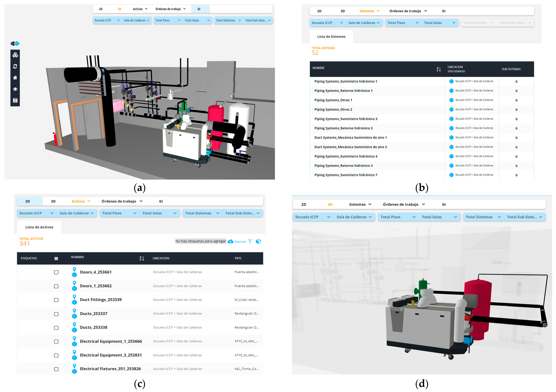This screenshot has height=392, width=556.
Task: Click the refresh arrows icon in sidebar
Action: [x=15, y=66]
